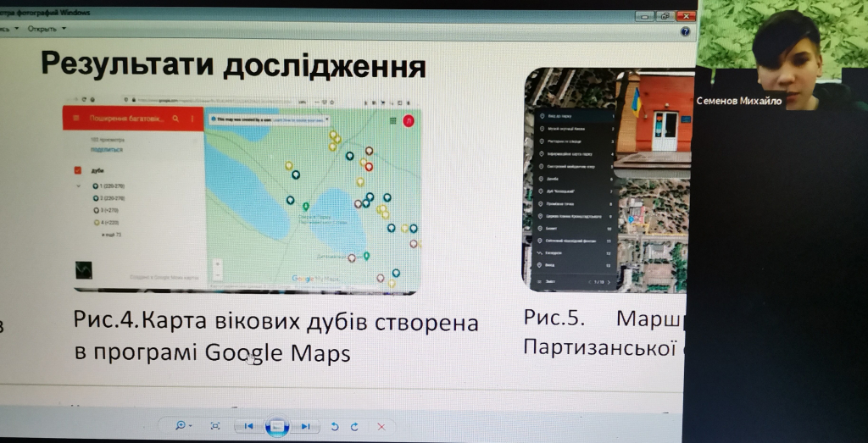
Task: Go to the previous photo
Action: point(248,426)
